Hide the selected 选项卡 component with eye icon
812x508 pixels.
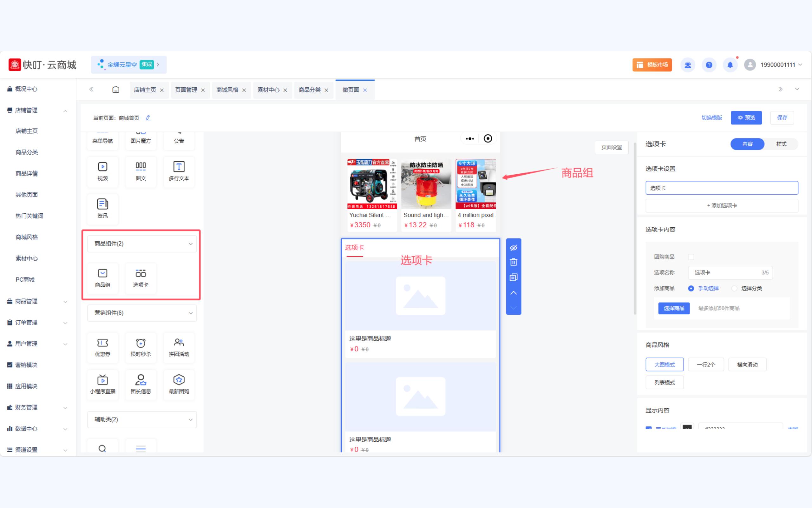click(x=514, y=248)
